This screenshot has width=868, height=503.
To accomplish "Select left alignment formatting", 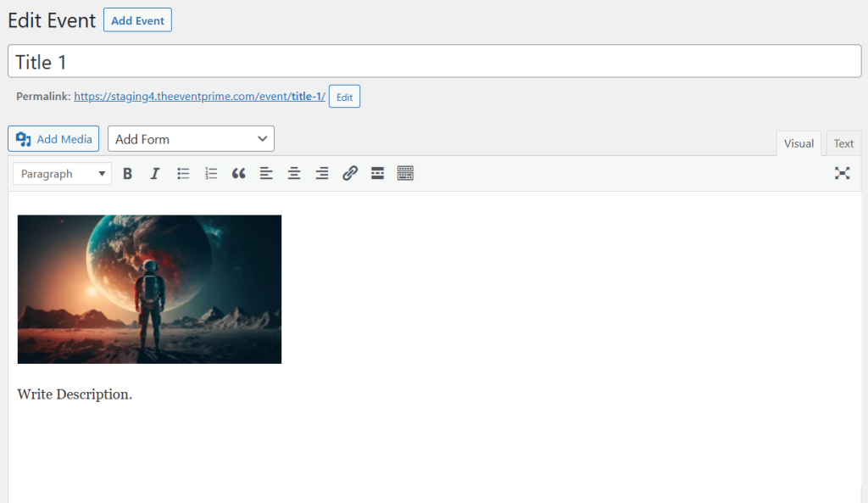I will [x=266, y=173].
